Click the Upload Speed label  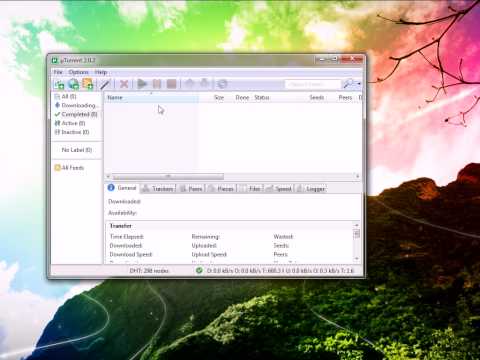click(209, 254)
